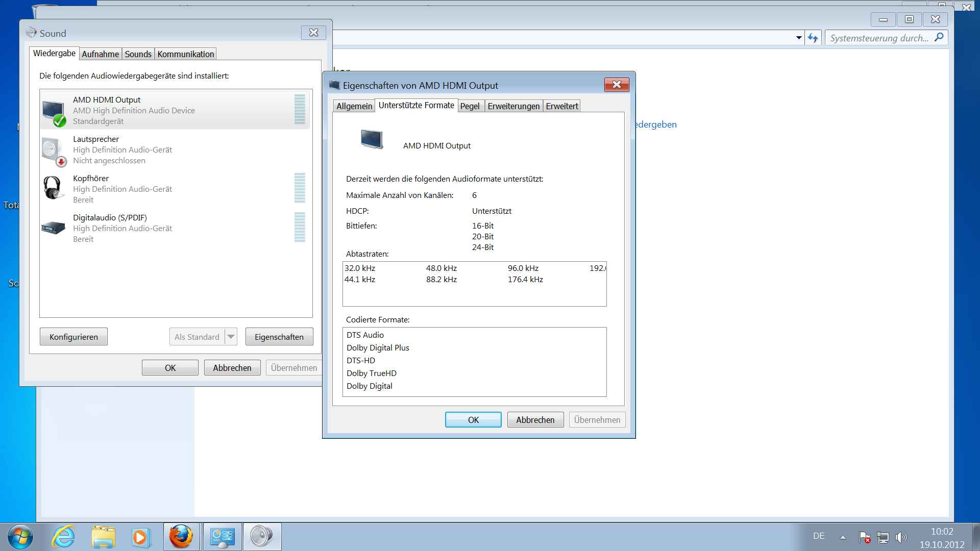Close the Sound dialog
The width and height of the screenshot is (980, 551).
[x=313, y=33]
